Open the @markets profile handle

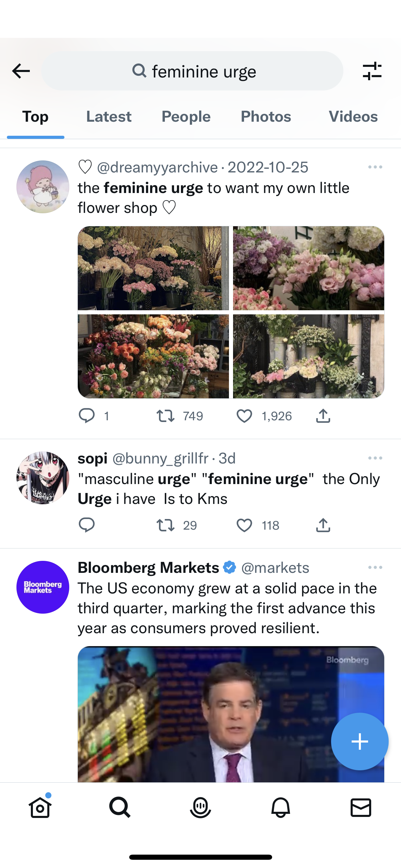(x=275, y=568)
